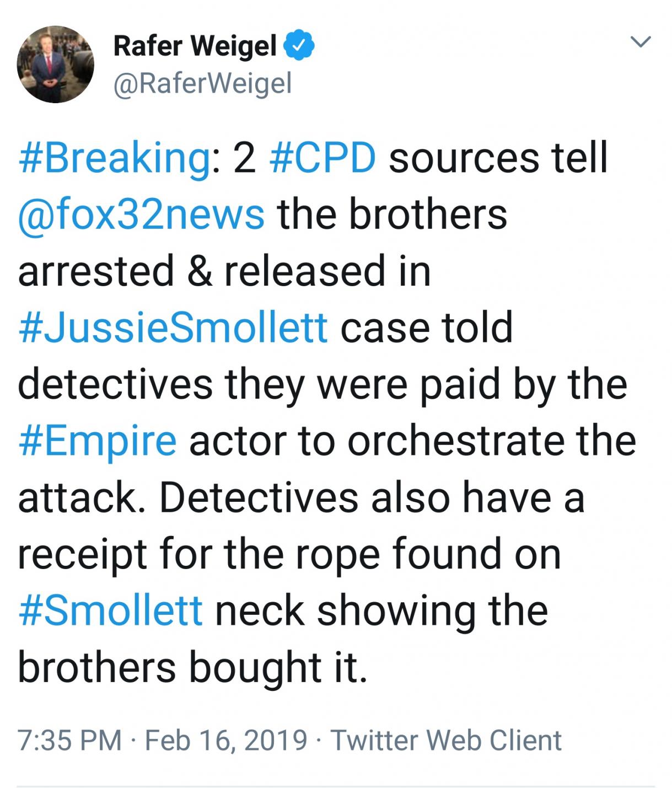Click the blue verified badge icon

(299, 46)
